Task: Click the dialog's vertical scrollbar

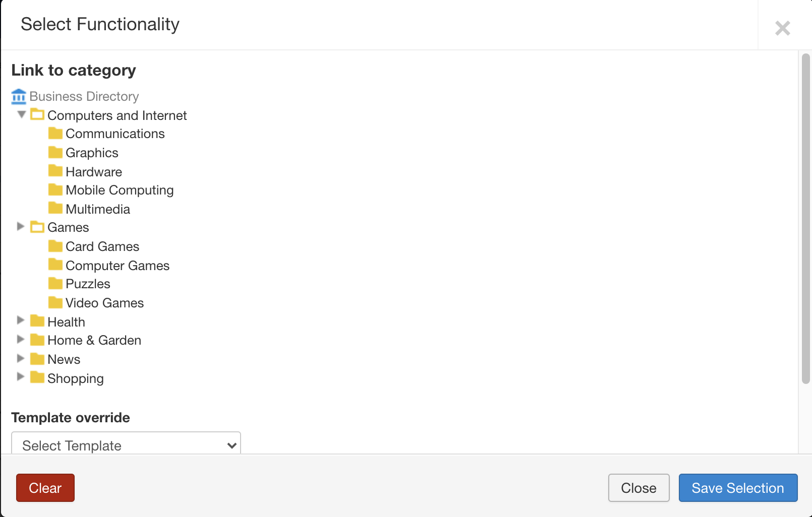Action: click(x=806, y=219)
